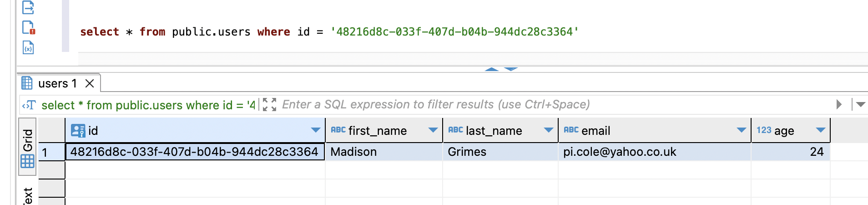Select the users 1 result tab
This screenshot has width=868, height=205.
(58, 83)
